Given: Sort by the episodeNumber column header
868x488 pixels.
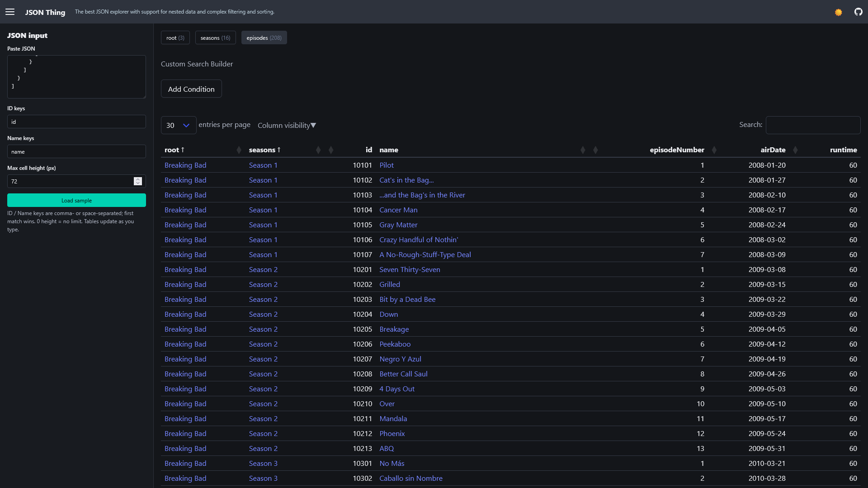Looking at the screenshot, I should pos(677,150).
